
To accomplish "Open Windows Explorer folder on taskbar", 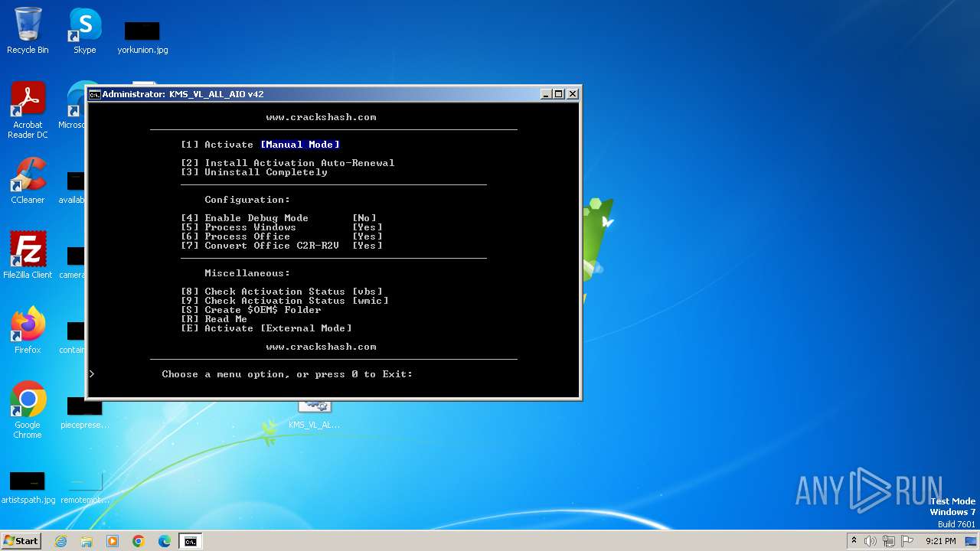I will [87, 541].
